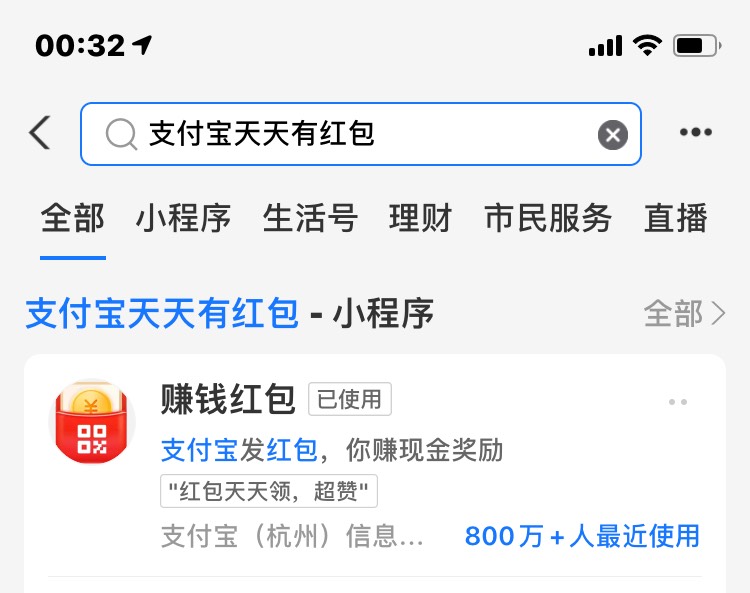Open the two-dot options on 赚钱红包 card
The image size is (750, 593).
[678, 402]
